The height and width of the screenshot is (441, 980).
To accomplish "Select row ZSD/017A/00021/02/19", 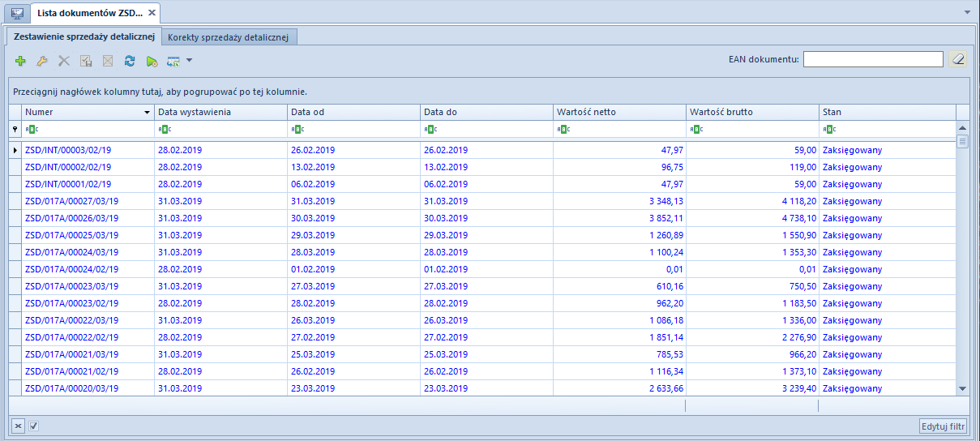I will tap(482, 371).
